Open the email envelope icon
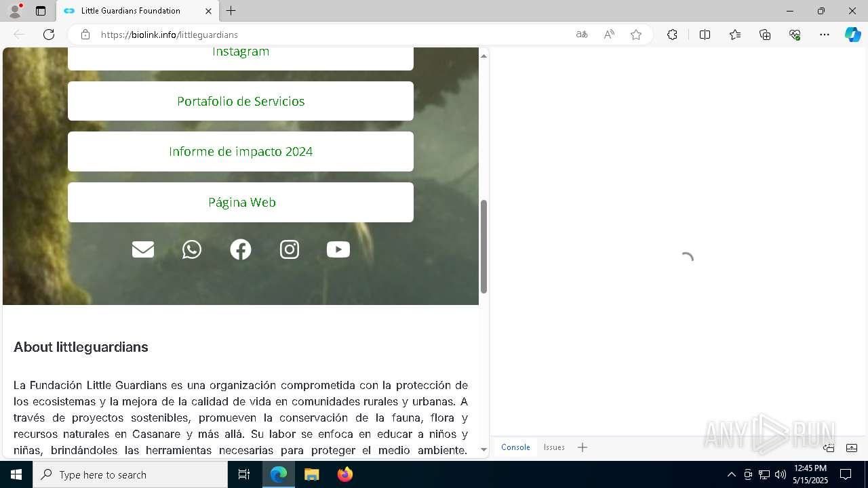868x488 pixels. coord(143,249)
